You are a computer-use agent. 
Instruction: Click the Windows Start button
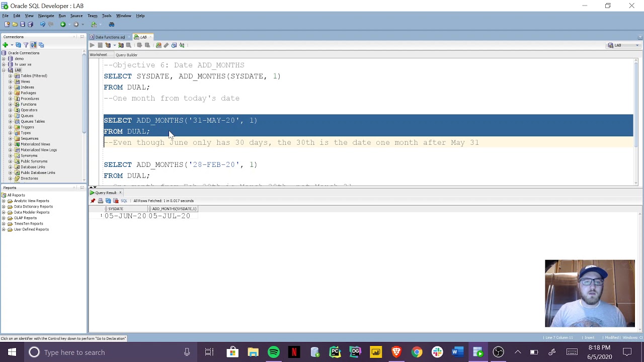coord(12,352)
